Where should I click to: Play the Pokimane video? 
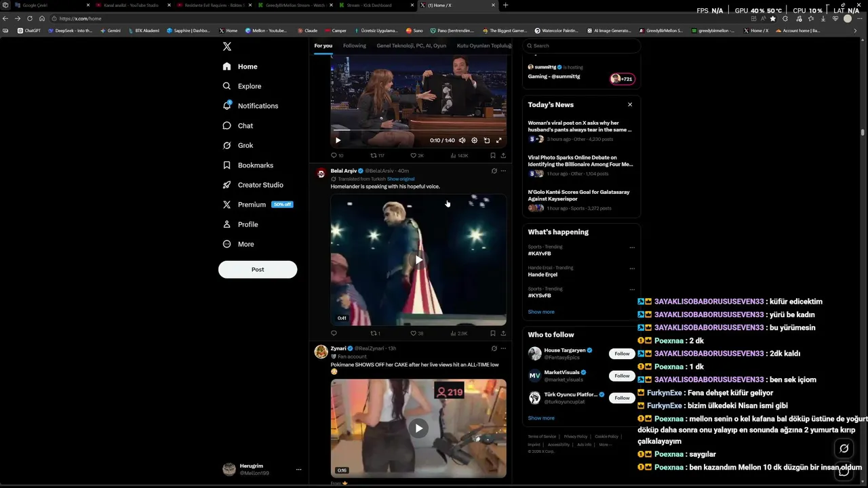pos(418,428)
